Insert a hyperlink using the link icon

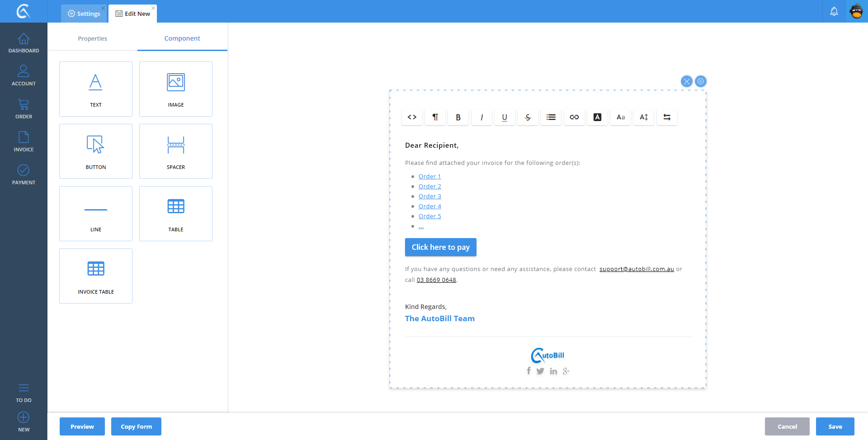pos(574,117)
